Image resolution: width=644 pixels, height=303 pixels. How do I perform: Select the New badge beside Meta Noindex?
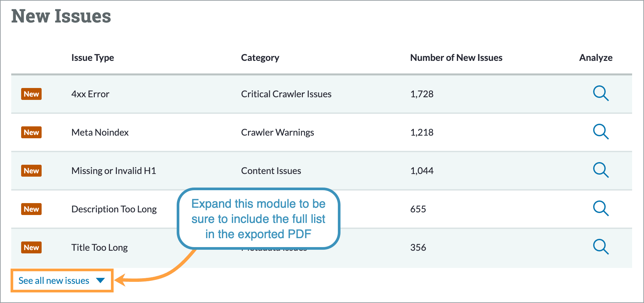point(31,132)
